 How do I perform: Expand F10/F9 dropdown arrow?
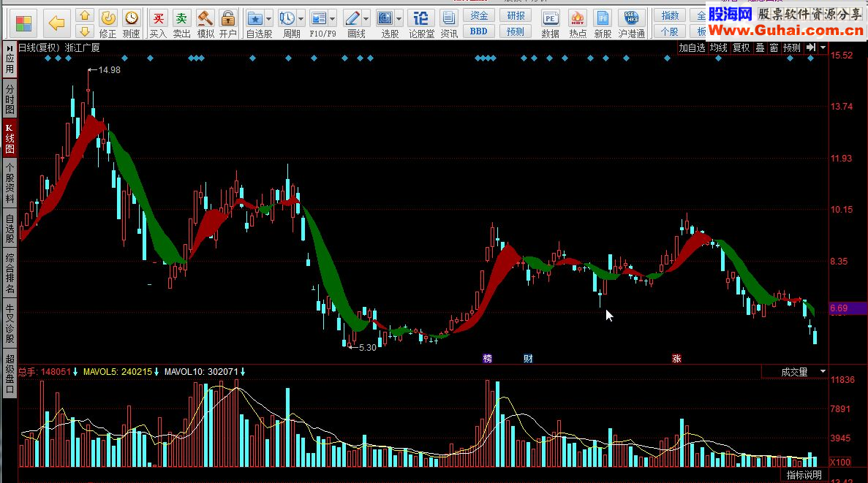click(333, 19)
